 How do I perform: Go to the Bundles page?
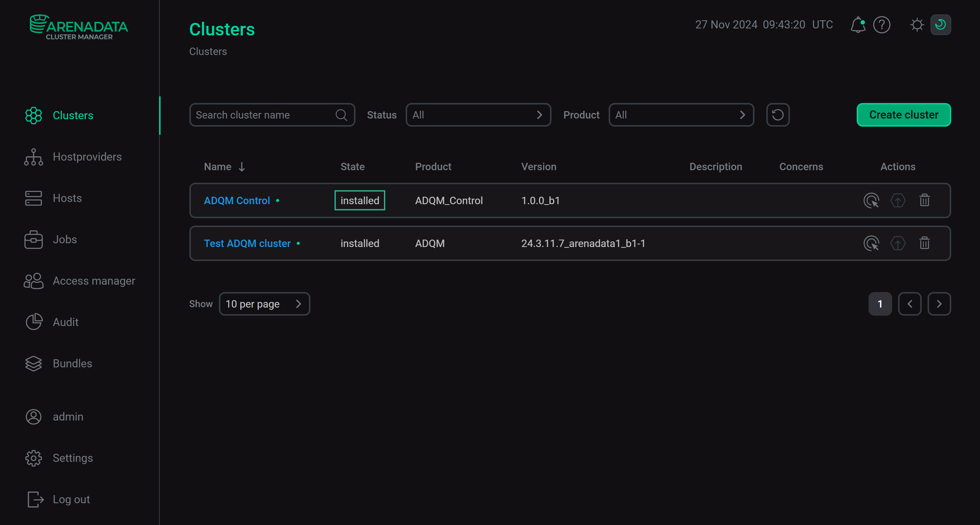tap(72, 363)
